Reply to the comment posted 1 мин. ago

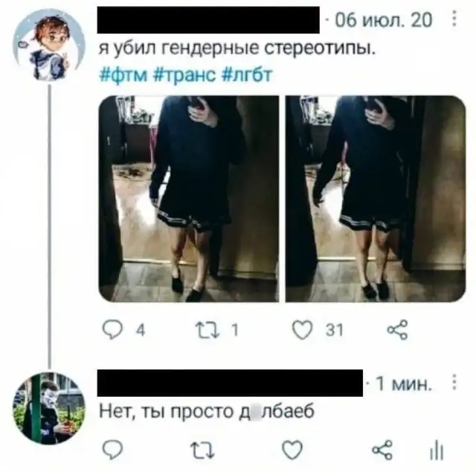(113, 450)
